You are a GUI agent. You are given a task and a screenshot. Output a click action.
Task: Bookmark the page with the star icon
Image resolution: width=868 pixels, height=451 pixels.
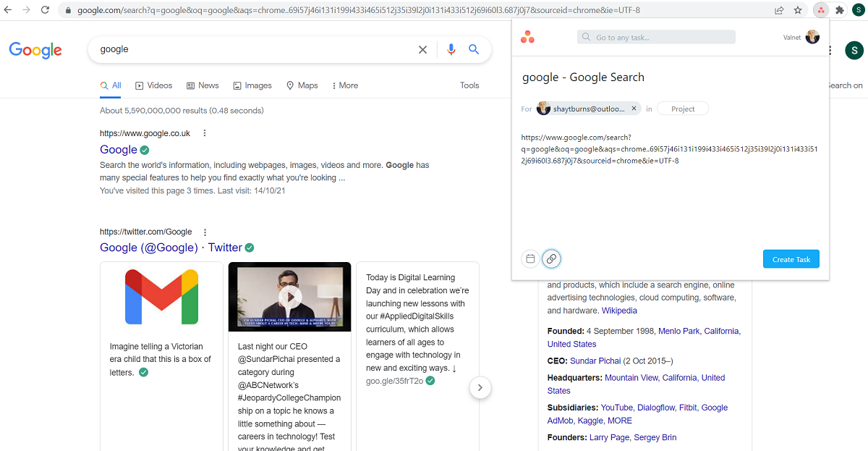(x=798, y=10)
